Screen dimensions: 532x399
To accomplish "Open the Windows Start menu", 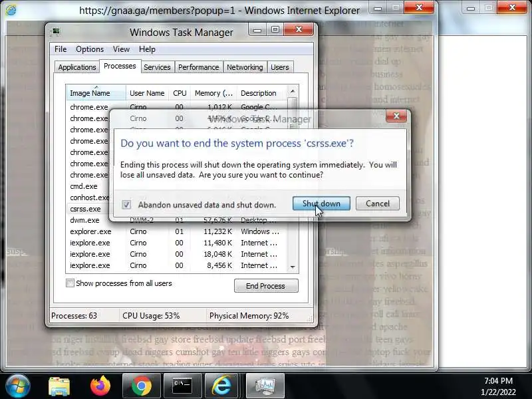I will pyautogui.click(x=17, y=386).
